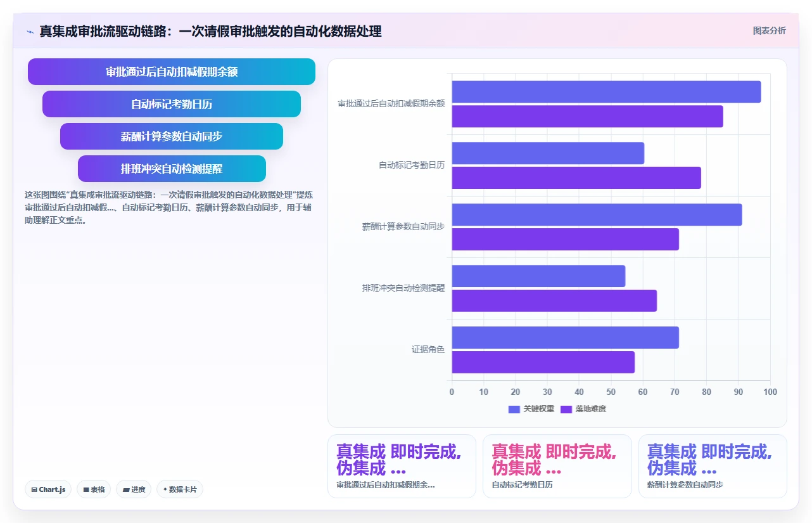The width and height of the screenshot is (812, 523).
Task: Click the 落地难度 bar for 证据角色
Action: (543, 362)
